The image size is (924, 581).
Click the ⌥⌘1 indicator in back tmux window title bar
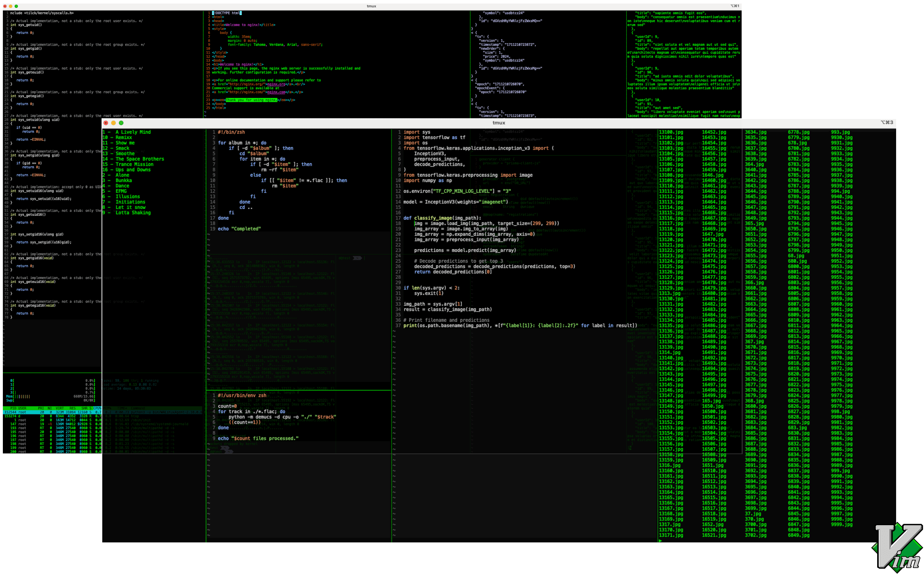pos(735,6)
